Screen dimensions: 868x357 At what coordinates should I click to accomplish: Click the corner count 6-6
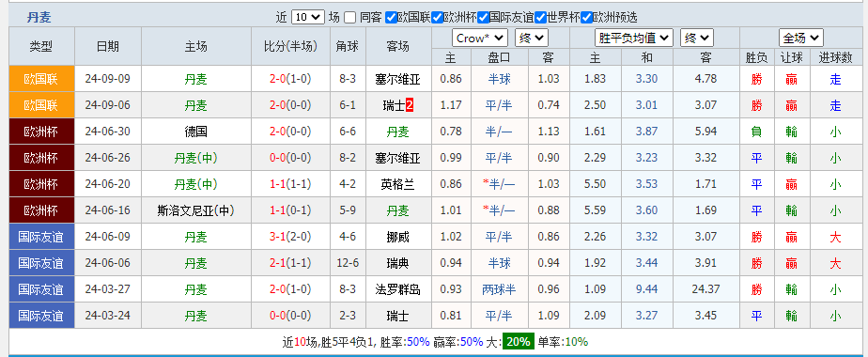point(348,132)
